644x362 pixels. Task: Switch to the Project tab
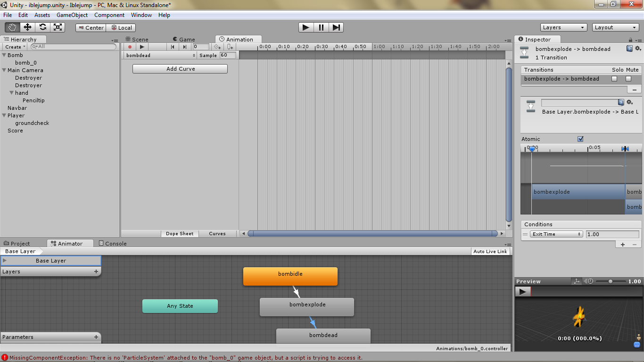click(17, 244)
